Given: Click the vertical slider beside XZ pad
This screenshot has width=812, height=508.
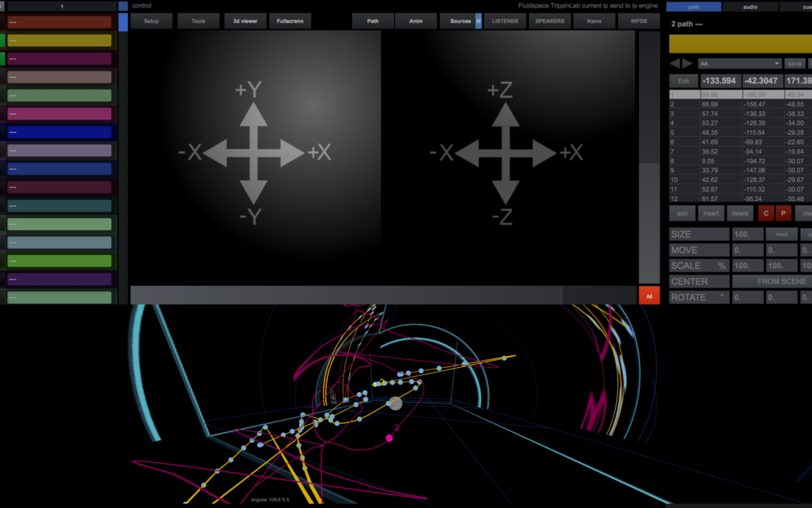Looking at the screenshot, I should [x=649, y=157].
